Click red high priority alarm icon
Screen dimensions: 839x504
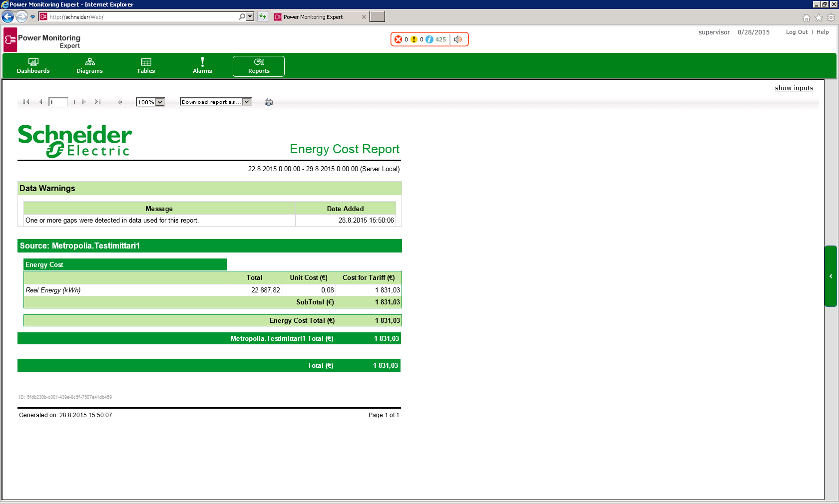coord(399,39)
